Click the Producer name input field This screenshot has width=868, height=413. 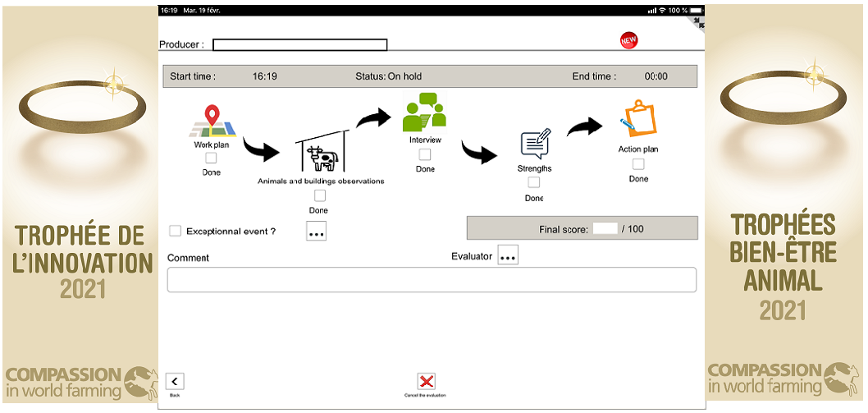[x=300, y=45]
